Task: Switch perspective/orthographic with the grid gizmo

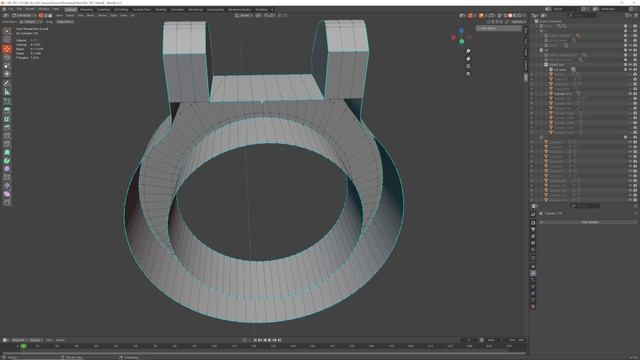Action: pos(468,74)
